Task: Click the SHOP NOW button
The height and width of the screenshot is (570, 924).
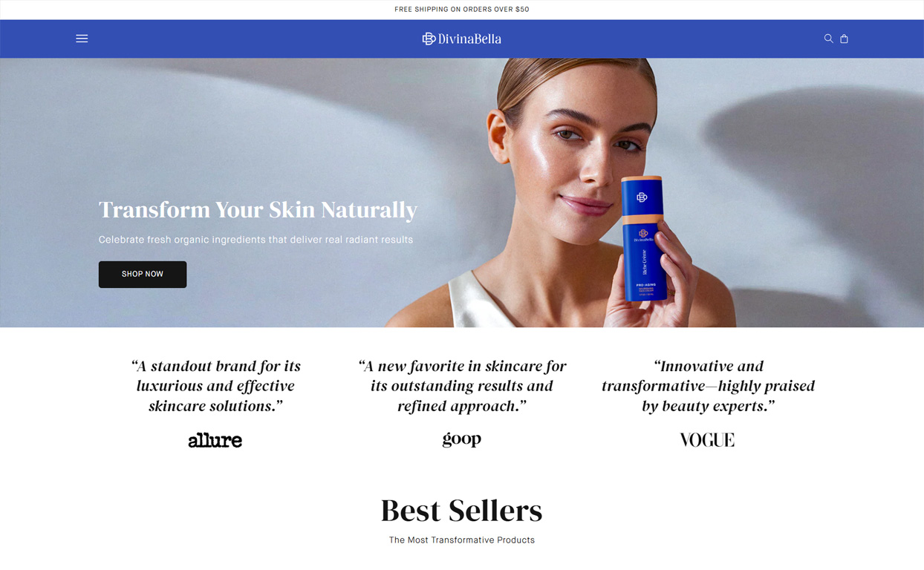Action: coord(143,275)
